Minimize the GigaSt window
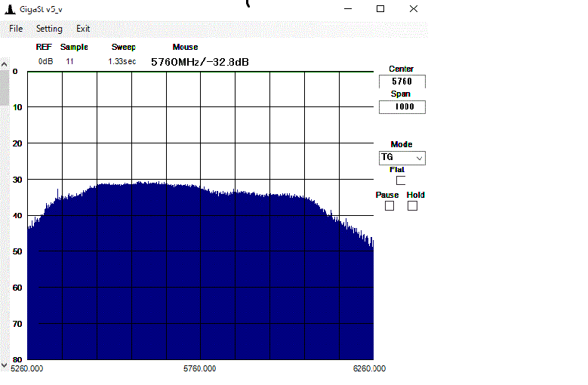Image resolution: width=588 pixels, height=385 pixels. tap(348, 8)
